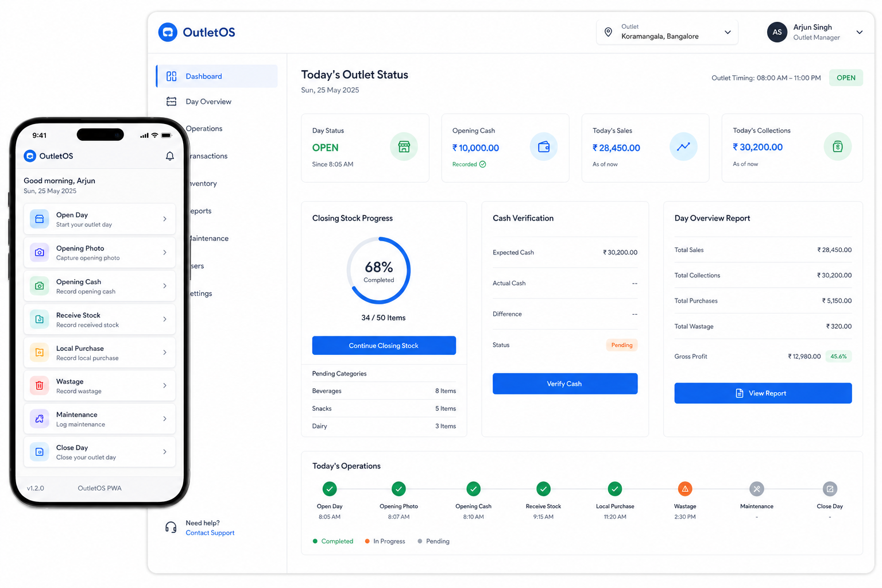Viewport: 882px width, 588px height.
Task: Click the wallet icon in Opening Cash card
Action: 544,147
